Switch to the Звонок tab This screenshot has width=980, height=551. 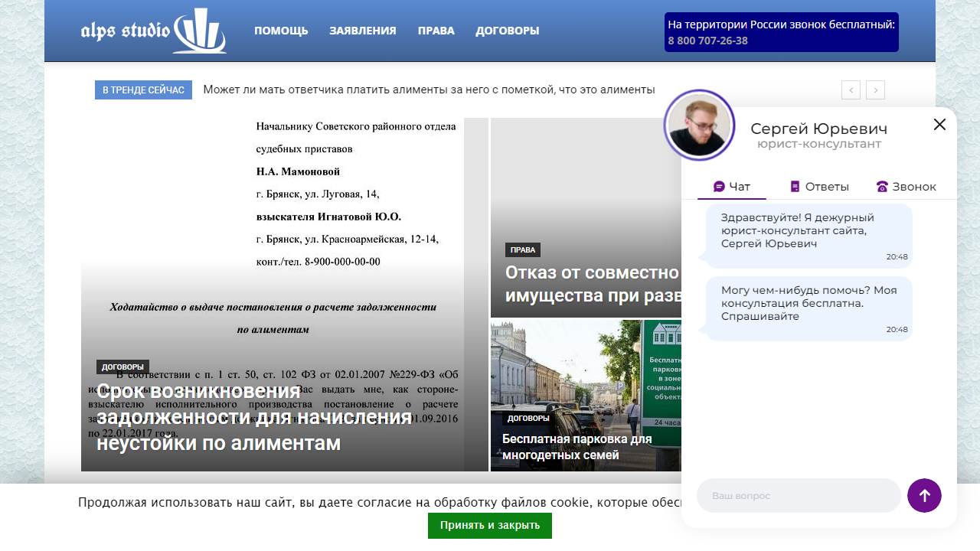pyautogui.click(x=907, y=186)
